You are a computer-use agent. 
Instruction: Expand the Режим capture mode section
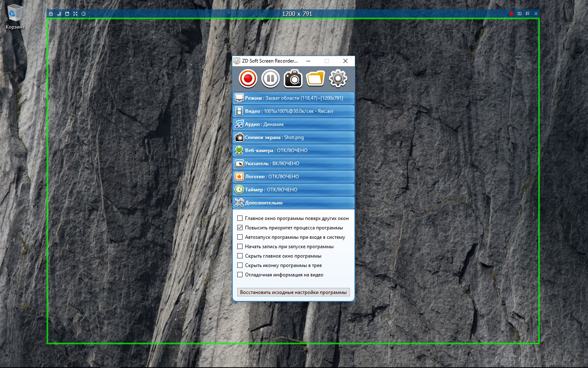click(293, 98)
